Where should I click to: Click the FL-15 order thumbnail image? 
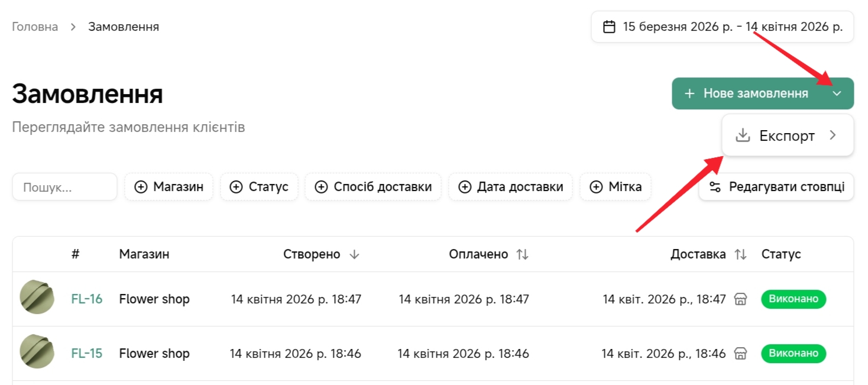[37, 351]
